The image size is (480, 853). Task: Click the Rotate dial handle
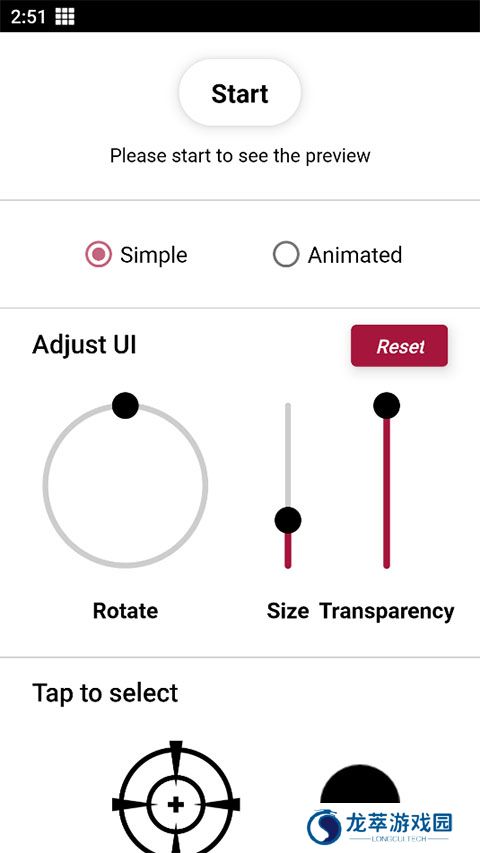pyautogui.click(x=125, y=405)
